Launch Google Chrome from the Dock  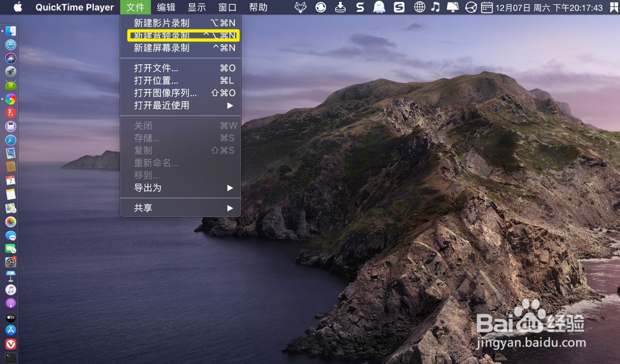11,98
